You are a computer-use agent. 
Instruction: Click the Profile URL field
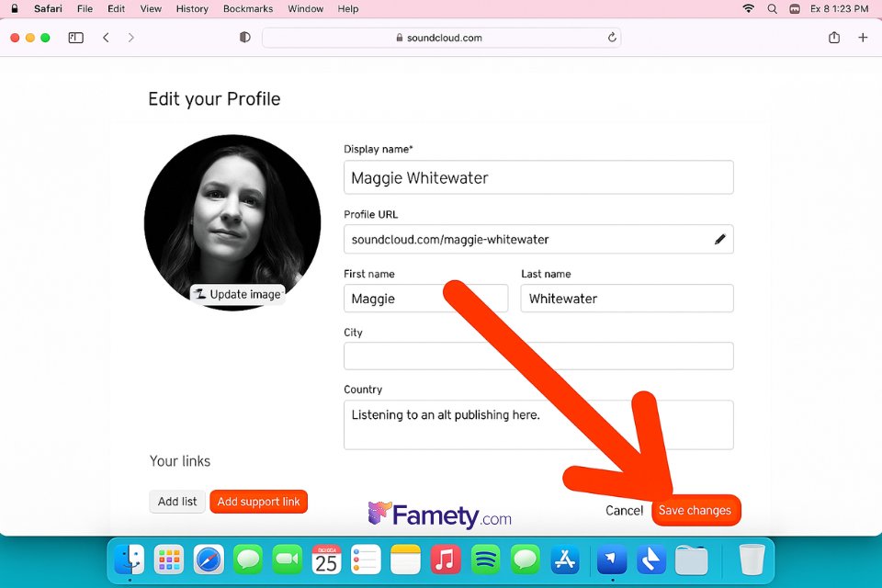(538, 239)
